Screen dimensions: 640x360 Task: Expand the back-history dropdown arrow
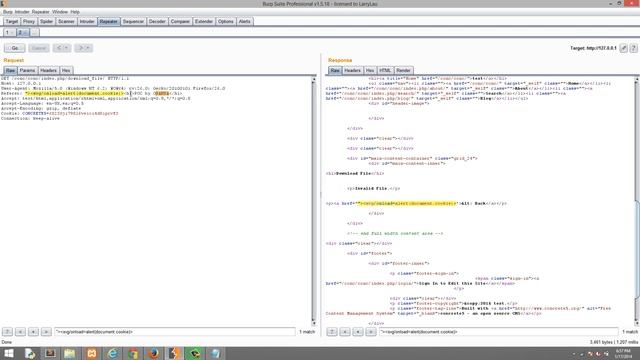67,48
